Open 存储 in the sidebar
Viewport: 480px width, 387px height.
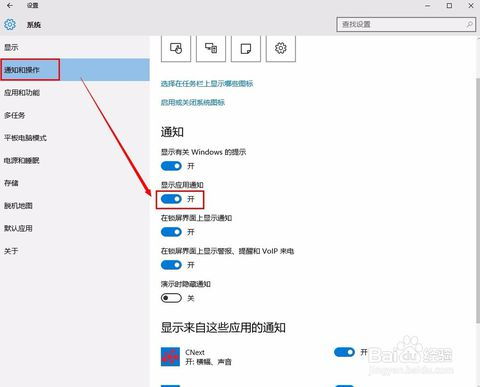point(75,183)
